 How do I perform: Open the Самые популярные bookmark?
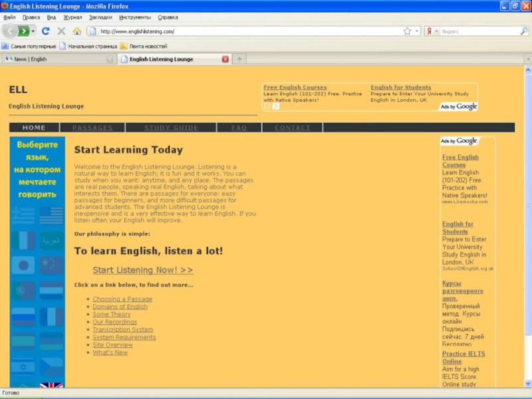click(x=29, y=46)
